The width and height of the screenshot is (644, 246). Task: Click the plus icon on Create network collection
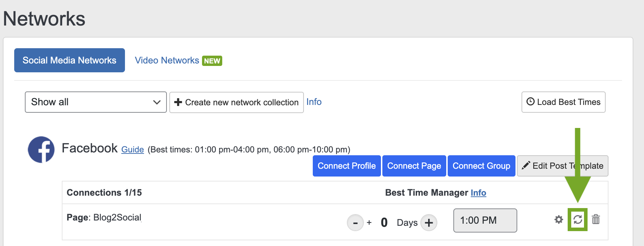pos(178,102)
